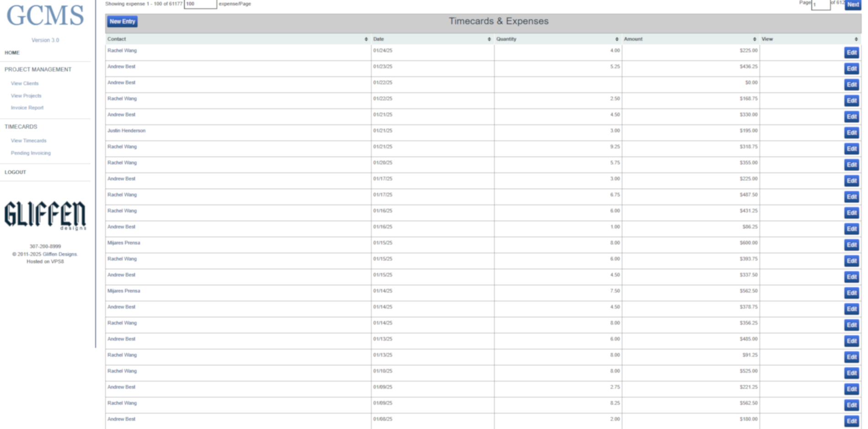This screenshot has width=868, height=429.
Task: Select the $562.50 amount for Mijares Prensa
Action: point(691,293)
